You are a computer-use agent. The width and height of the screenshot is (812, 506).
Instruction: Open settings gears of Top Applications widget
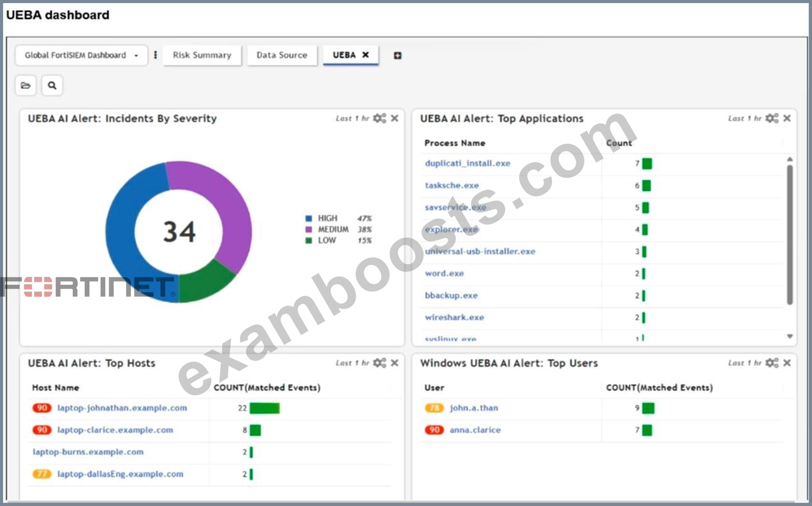coord(772,118)
